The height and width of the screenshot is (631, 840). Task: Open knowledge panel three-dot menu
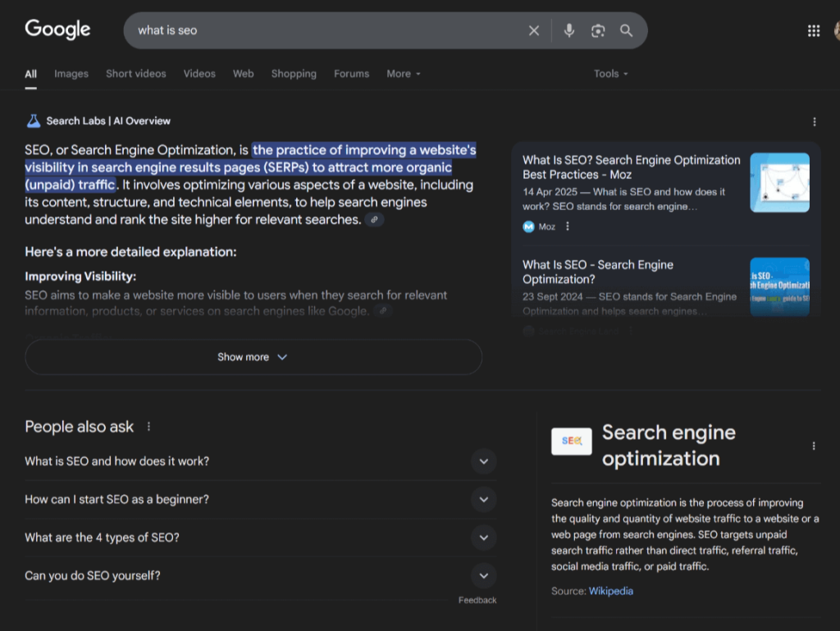[814, 446]
